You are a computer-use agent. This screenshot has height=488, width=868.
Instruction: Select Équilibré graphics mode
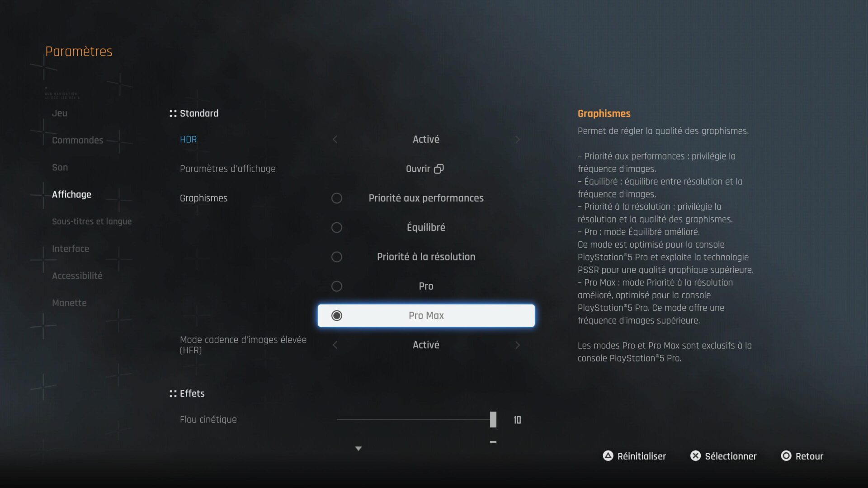(426, 227)
